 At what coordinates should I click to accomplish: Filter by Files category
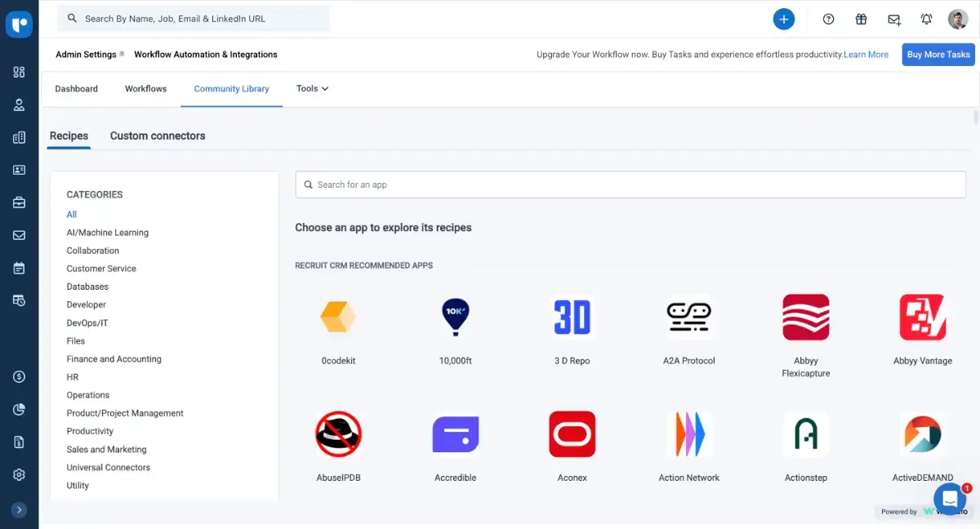tap(76, 341)
